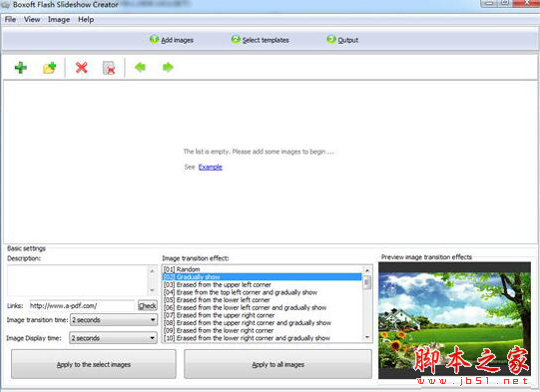Click the Links URL input field
Image resolution: width=540 pixels, height=392 pixels.
pyautogui.click(x=82, y=305)
